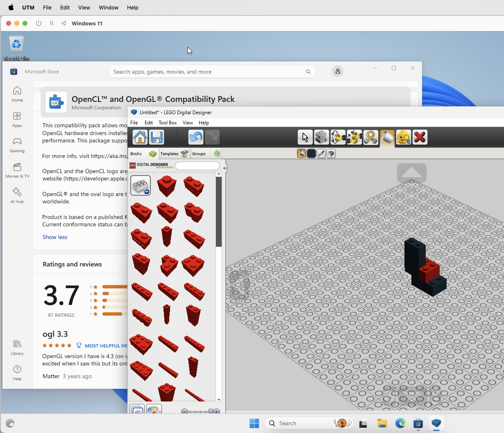Viewport: 504px width, 433px height.
Task: Collapse the expanded brick category thumbnail
Action: pos(140,185)
